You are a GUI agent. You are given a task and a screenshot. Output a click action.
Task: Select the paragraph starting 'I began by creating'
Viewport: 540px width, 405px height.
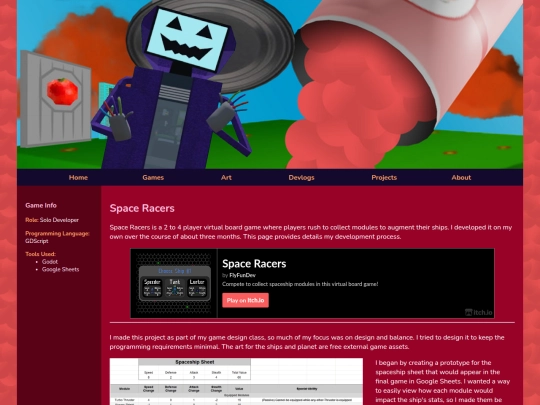coord(443,382)
